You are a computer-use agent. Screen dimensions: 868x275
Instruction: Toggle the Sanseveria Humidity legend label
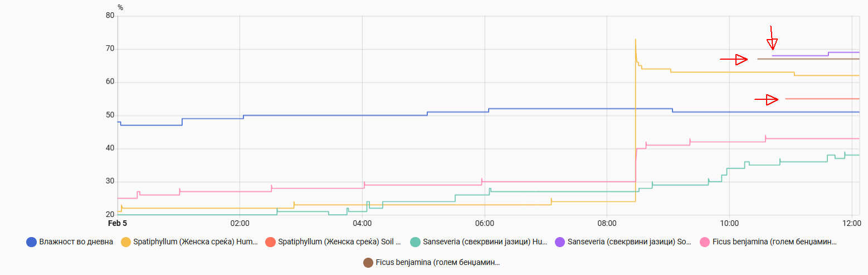(x=485, y=242)
